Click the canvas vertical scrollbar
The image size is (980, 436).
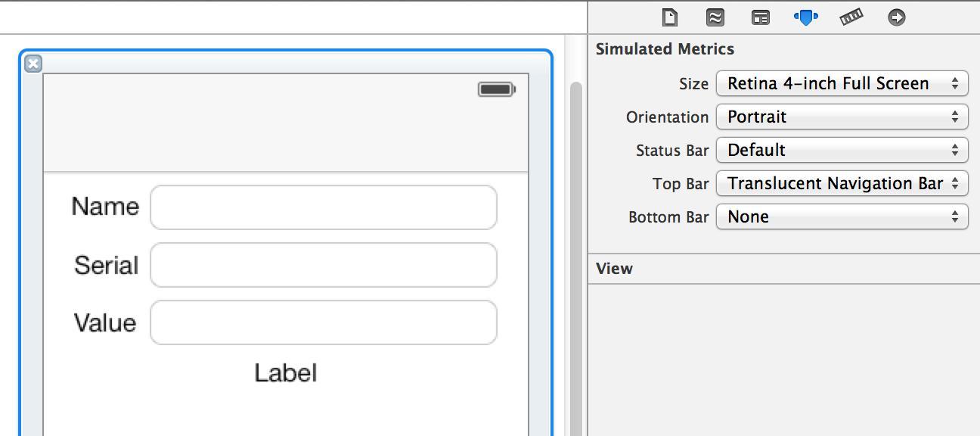[x=576, y=257]
